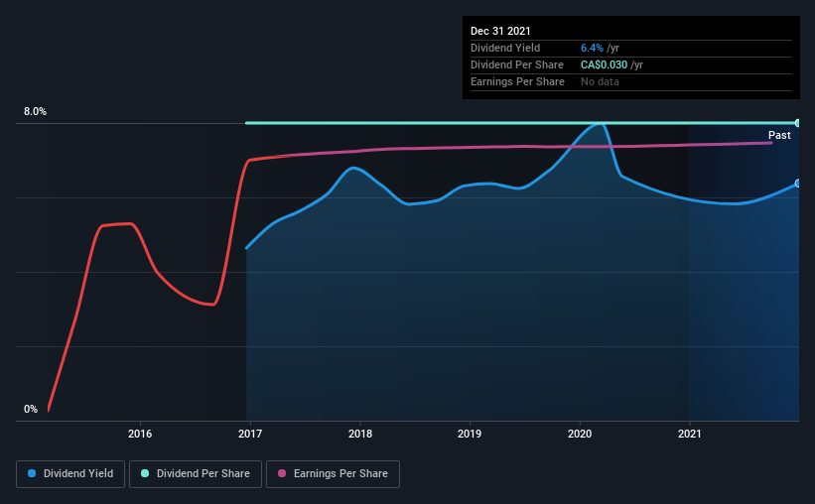
Task: Toggle the Dividend Yield legend button
Action: (70, 474)
